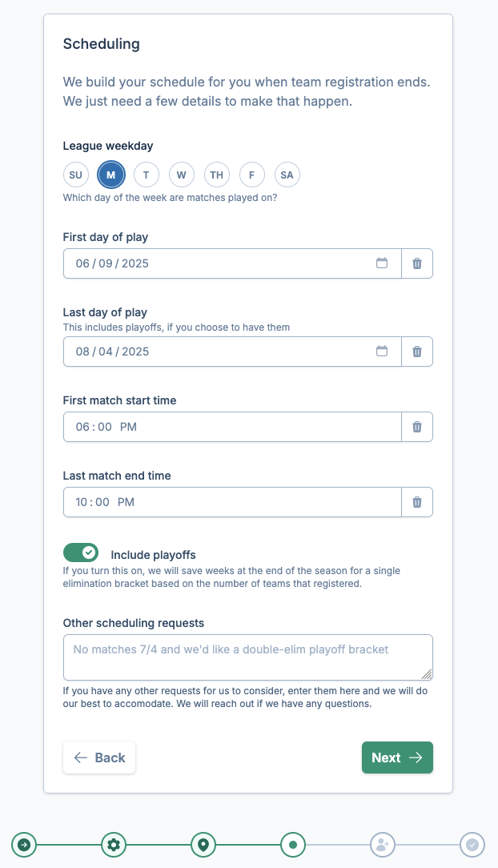
Task: Click the arrow icon starting the progress bar
Action: click(23, 844)
